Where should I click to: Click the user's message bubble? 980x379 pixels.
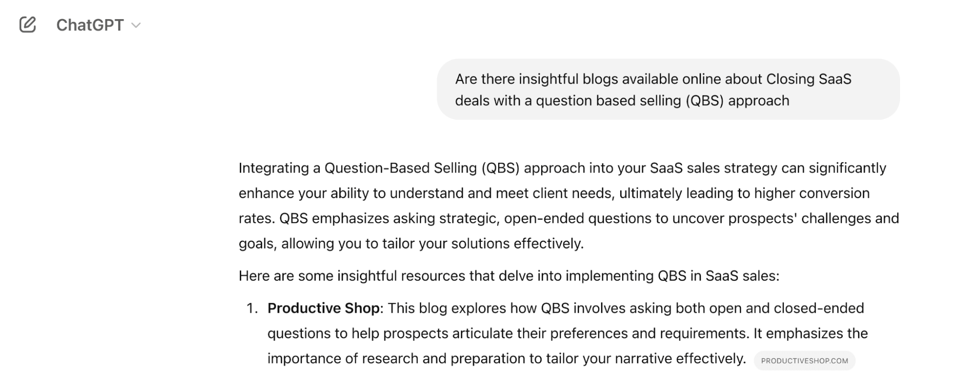(668, 89)
